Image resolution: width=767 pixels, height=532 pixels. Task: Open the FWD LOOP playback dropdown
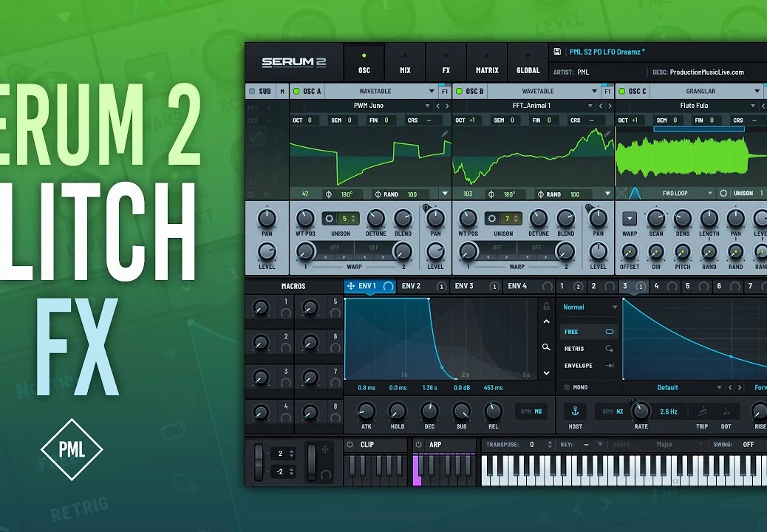pos(680,193)
